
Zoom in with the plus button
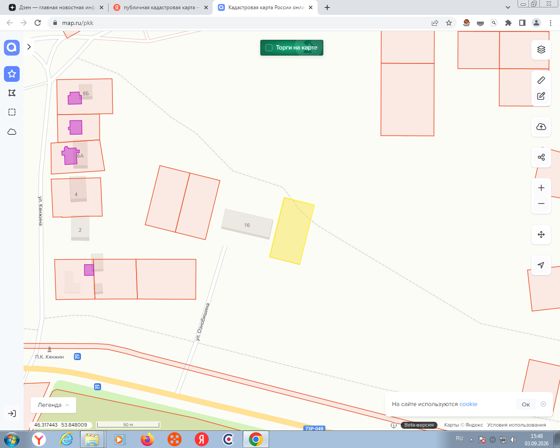click(x=541, y=188)
